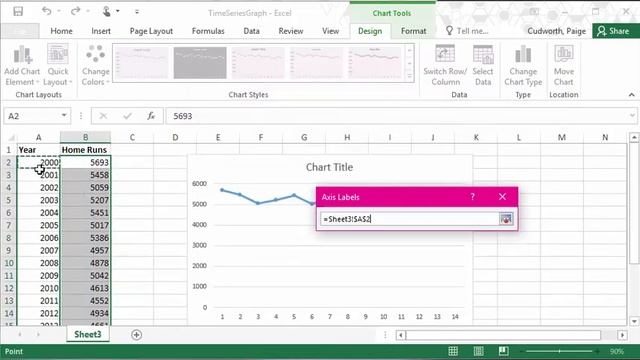Click the zoom in plus button
This screenshot has height=360, width=640.
pos(597,351)
